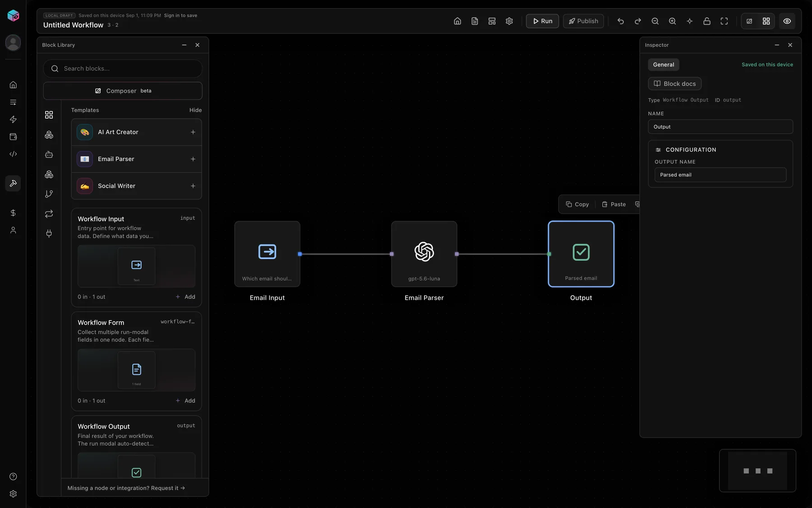Open the person icon in the left sidebar
812x508 pixels.
13,230
